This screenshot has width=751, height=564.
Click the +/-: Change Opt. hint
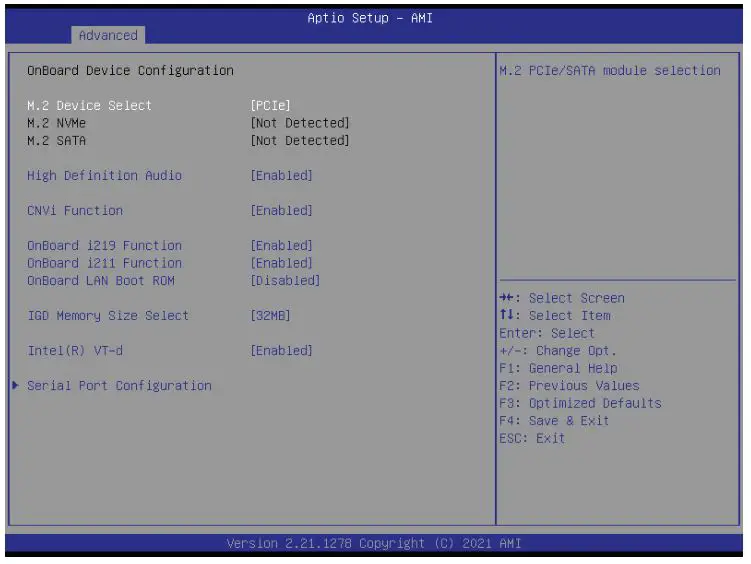[558, 351]
